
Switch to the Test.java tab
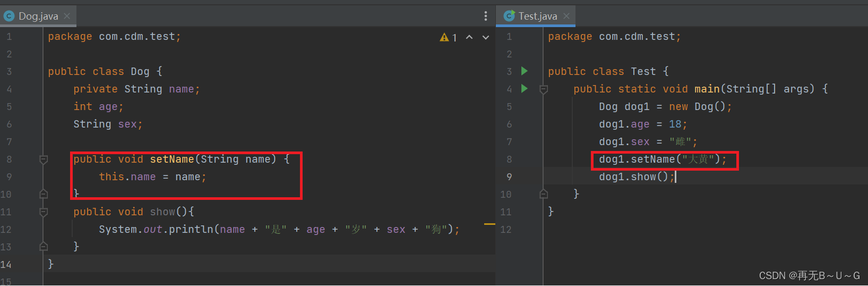click(x=538, y=16)
